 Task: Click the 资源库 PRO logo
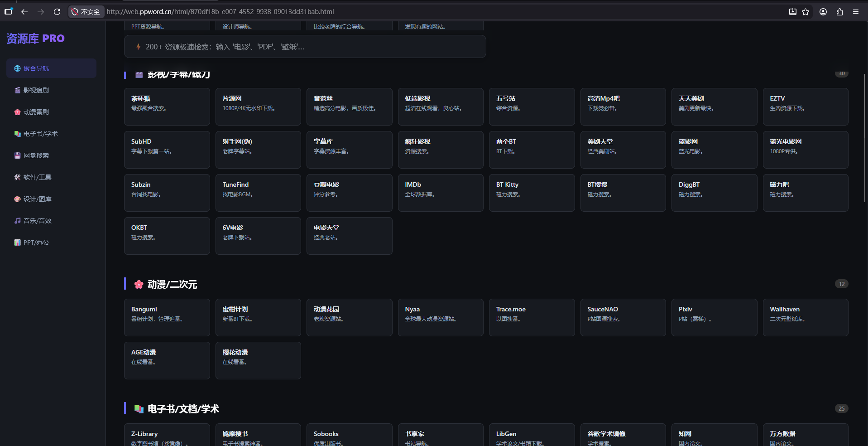tap(35, 39)
